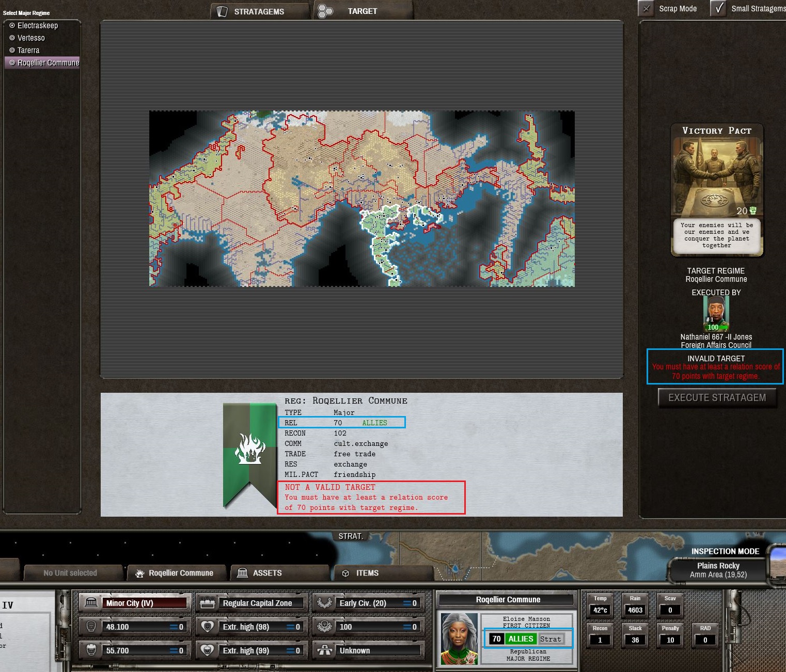Click the RECON 102 row
This screenshot has height=672, width=786.
[x=315, y=433]
